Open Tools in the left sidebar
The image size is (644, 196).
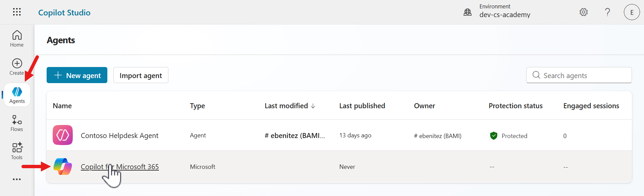(x=17, y=151)
